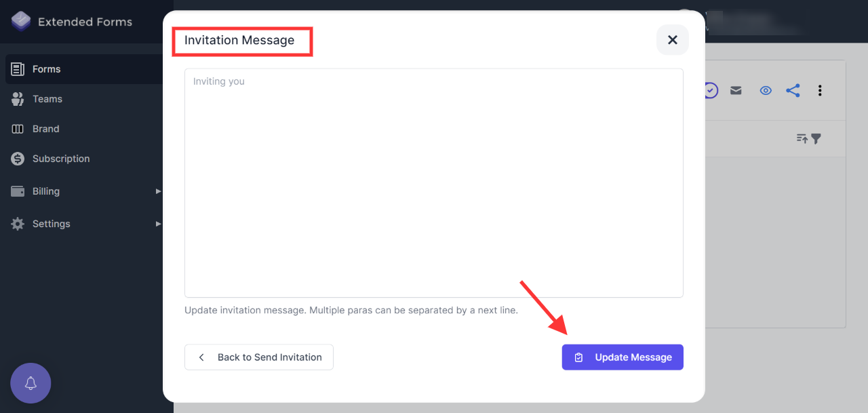
Task: Click the Update Message button
Action: 622,357
